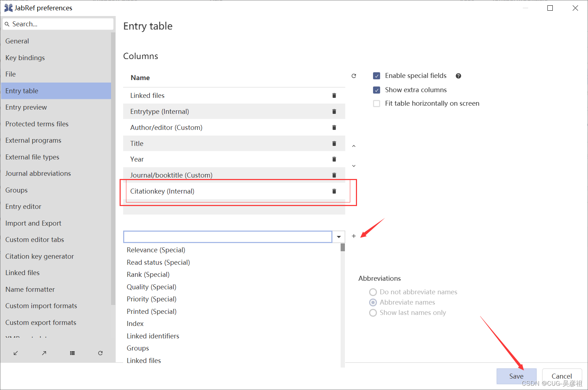Delete the Author/editor (Custom) column
The width and height of the screenshot is (588, 390).
click(x=334, y=127)
